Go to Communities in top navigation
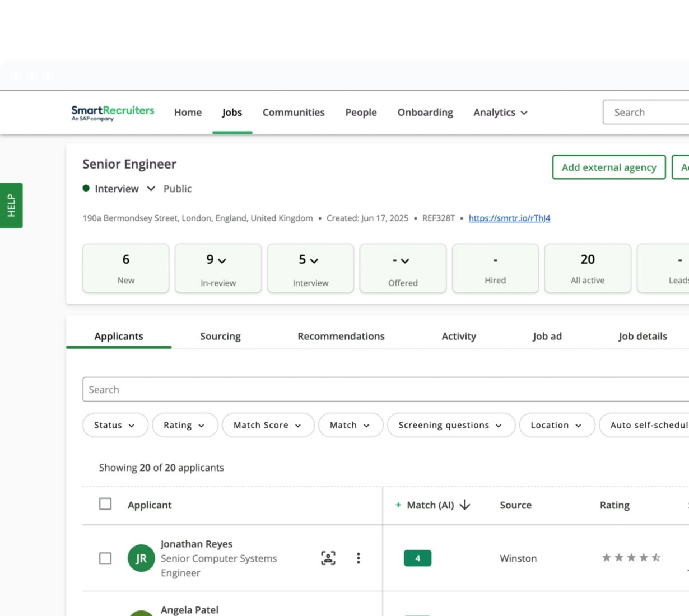 coord(294,113)
